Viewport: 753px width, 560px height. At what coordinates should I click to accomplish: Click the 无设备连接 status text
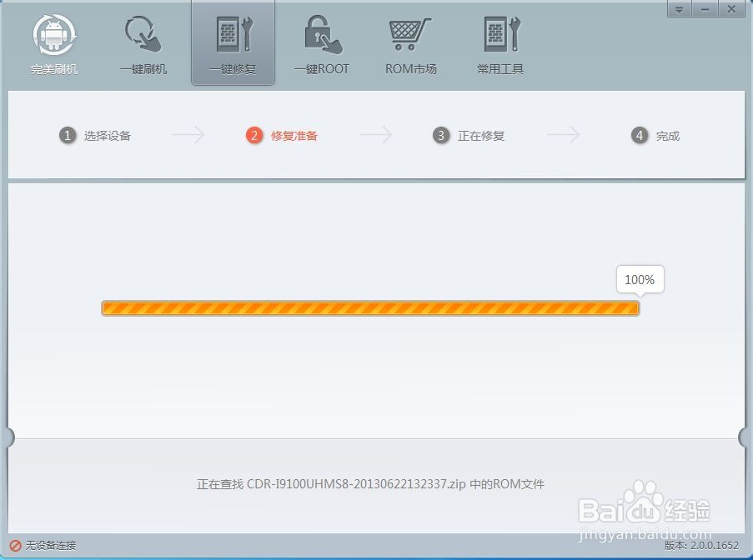[x=50, y=546]
